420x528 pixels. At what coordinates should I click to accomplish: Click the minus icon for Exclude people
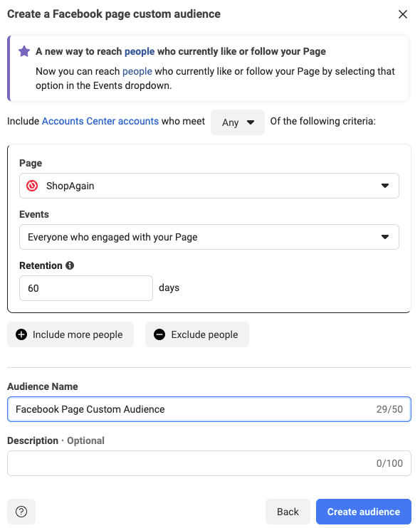pos(159,334)
